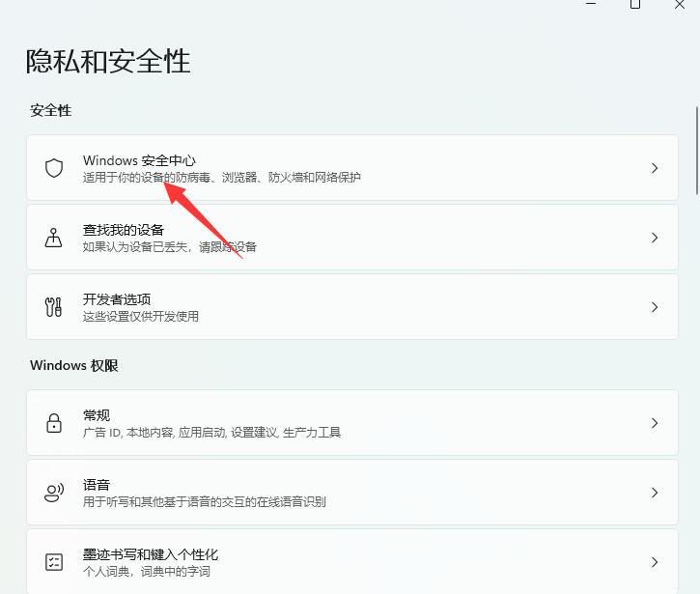The height and width of the screenshot is (594, 700).
Task: Minimize the settings window
Action: pos(591,4)
